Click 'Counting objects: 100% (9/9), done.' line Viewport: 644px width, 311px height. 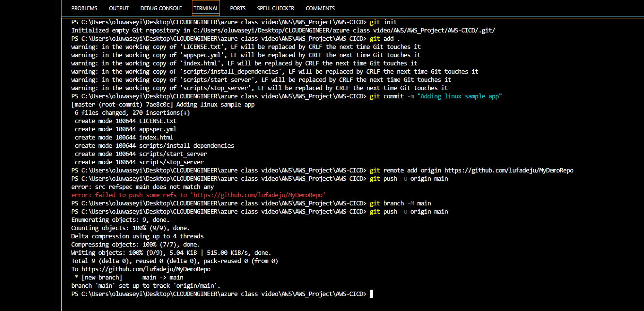130,228
